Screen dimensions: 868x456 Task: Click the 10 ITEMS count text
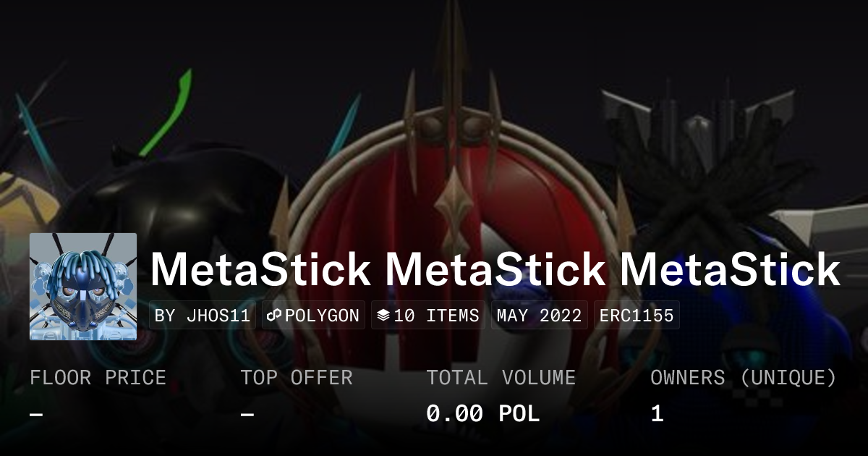click(x=436, y=316)
